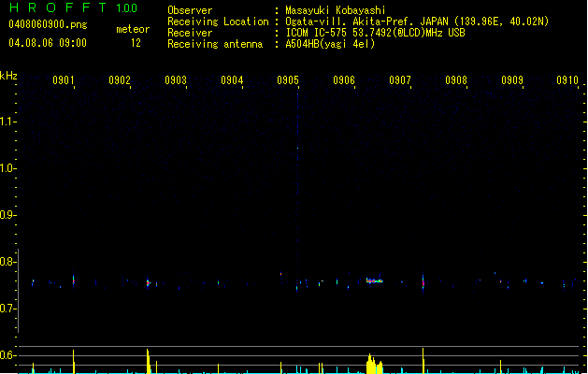Click the 'meteor' label

tap(133, 29)
